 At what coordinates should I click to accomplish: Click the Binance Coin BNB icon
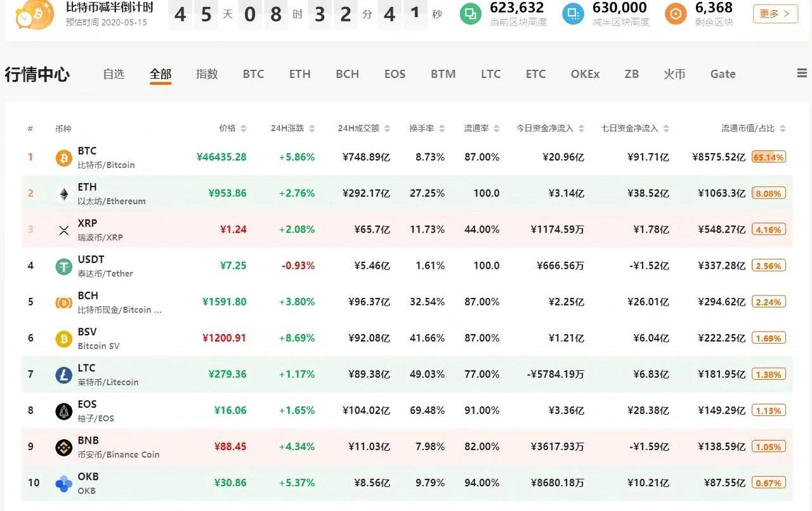[63, 447]
